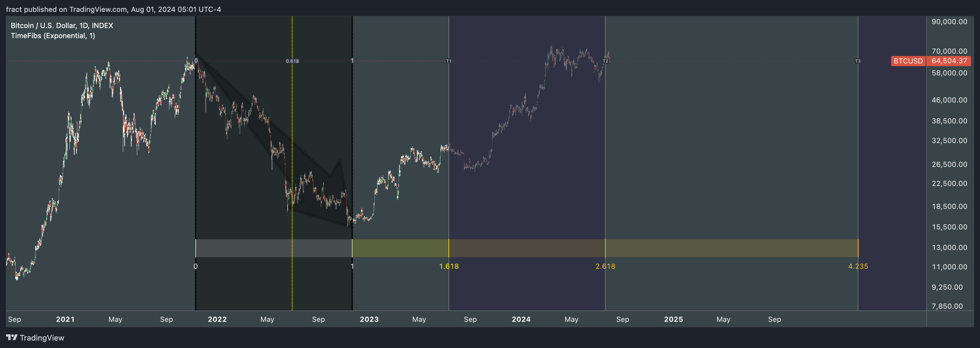The image size is (980, 348).
Task: Click the small 0.618 marker label
Action: pos(292,61)
